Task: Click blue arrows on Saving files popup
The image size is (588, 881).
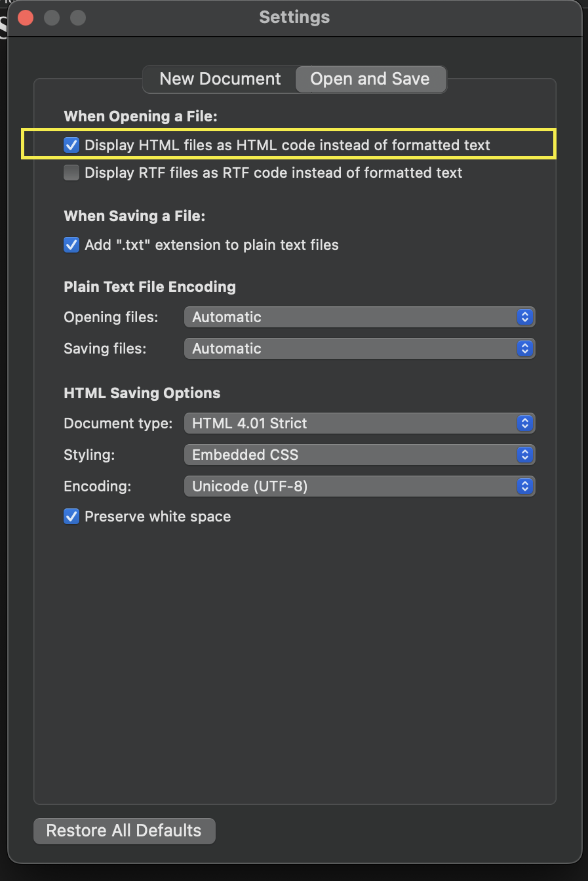Action: [x=524, y=348]
